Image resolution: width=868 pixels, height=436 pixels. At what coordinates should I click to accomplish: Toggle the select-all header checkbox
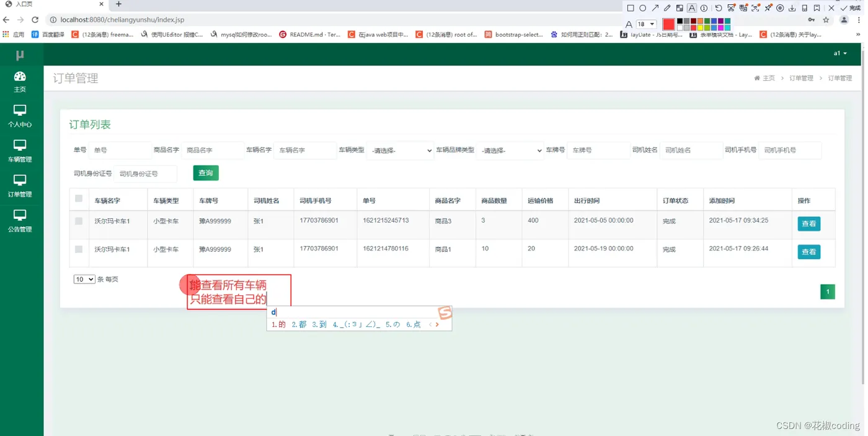(79, 198)
